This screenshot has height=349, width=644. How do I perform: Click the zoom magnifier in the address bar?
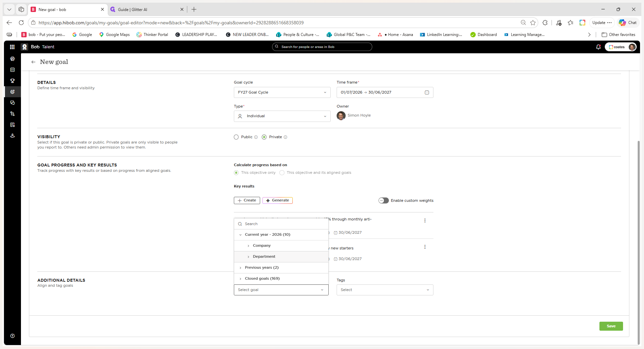tap(523, 23)
